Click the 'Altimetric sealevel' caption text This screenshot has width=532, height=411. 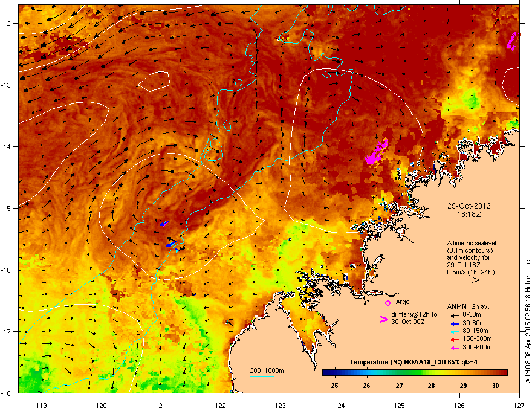(472, 243)
